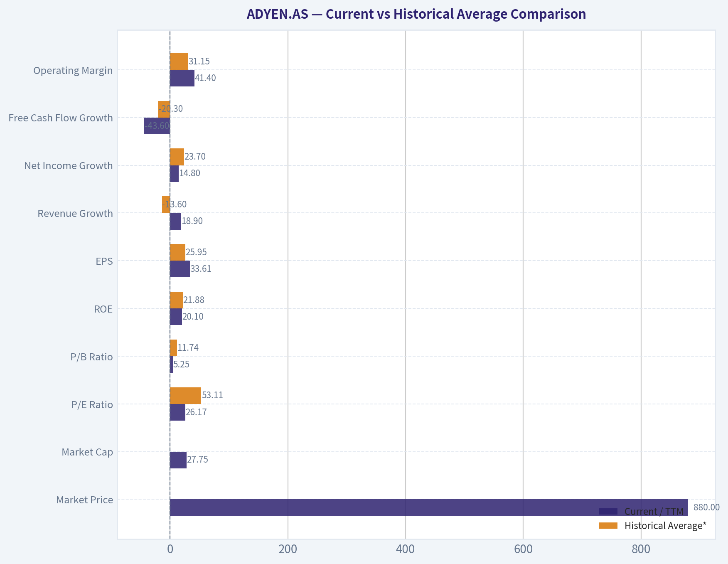The width and height of the screenshot is (728, 564).
Task: Select the -13.60 Revenue Growth value
Action: coord(175,204)
